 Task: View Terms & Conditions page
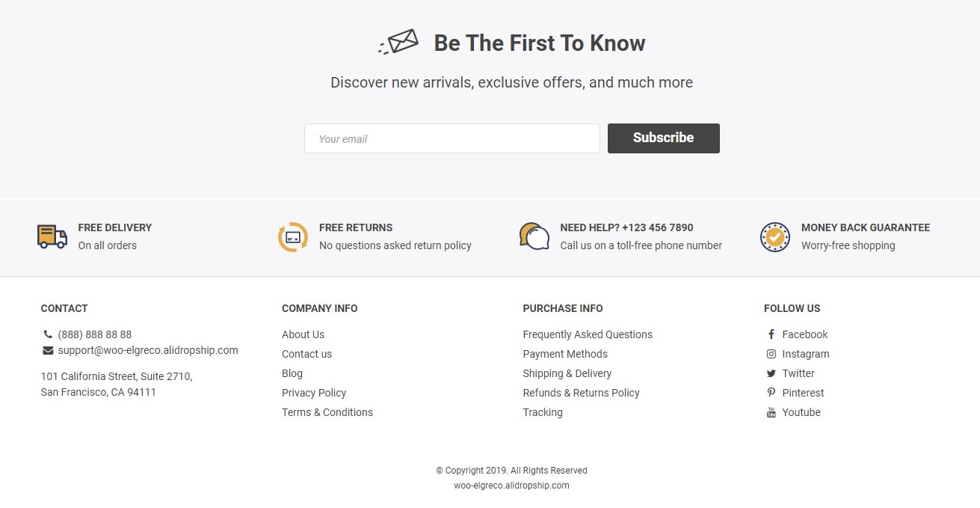pyautogui.click(x=327, y=412)
